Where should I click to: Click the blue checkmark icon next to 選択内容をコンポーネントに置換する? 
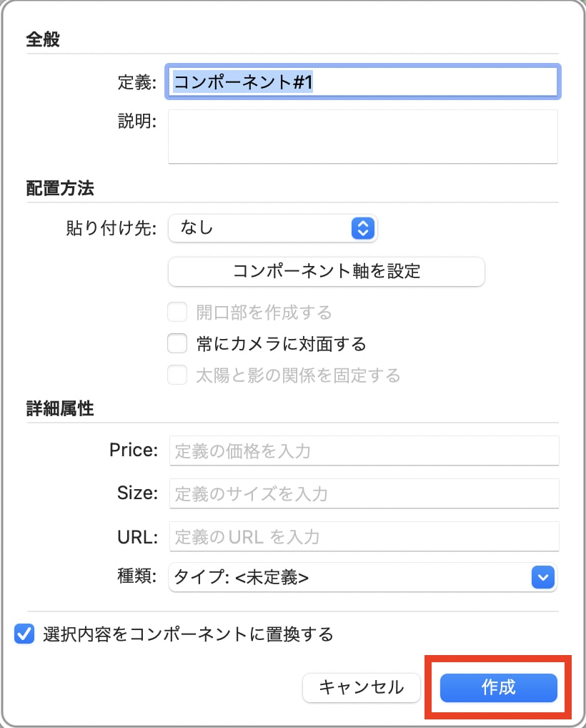click(x=24, y=634)
